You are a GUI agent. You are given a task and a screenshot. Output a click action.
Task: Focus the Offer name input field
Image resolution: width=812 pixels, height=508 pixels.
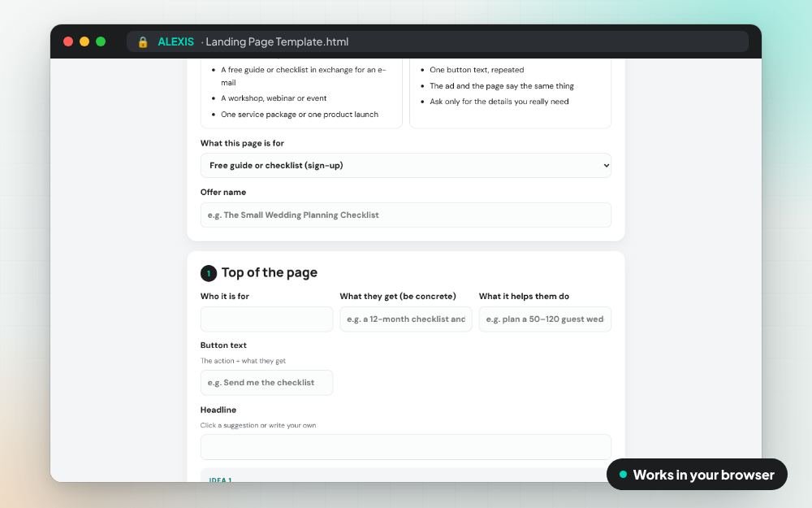[405, 215]
